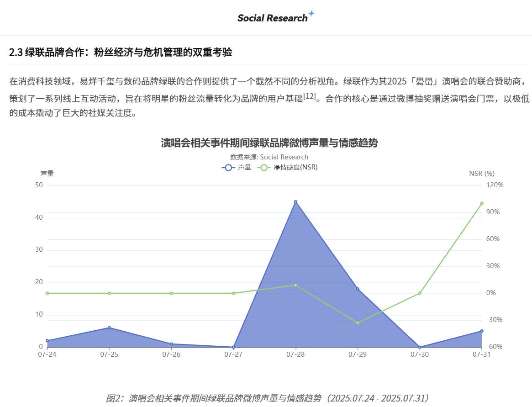The width and height of the screenshot is (532, 407).
Task: Select the 声量 data point on 07-25
Action: pos(109,328)
